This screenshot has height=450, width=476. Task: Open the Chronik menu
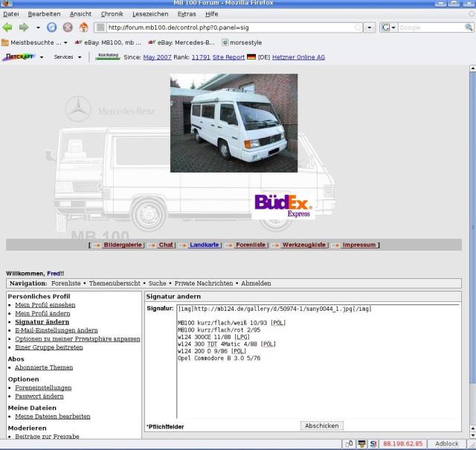[112, 14]
